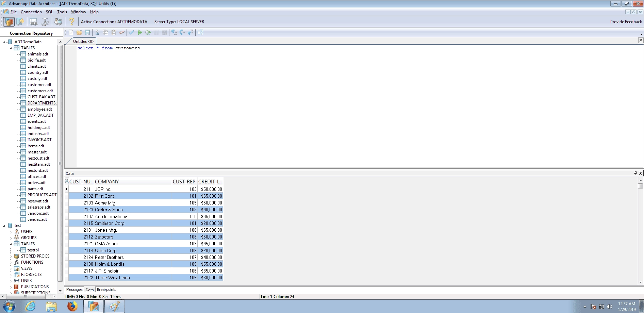Open Windows Start menu
The height and width of the screenshot is (313, 644).
(x=9, y=307)
